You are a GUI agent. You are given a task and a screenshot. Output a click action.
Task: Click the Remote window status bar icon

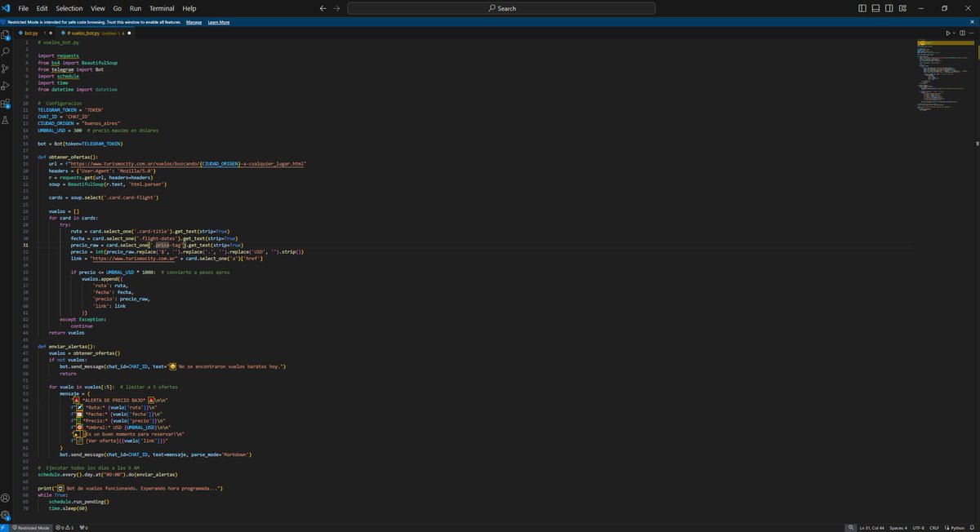4,528
